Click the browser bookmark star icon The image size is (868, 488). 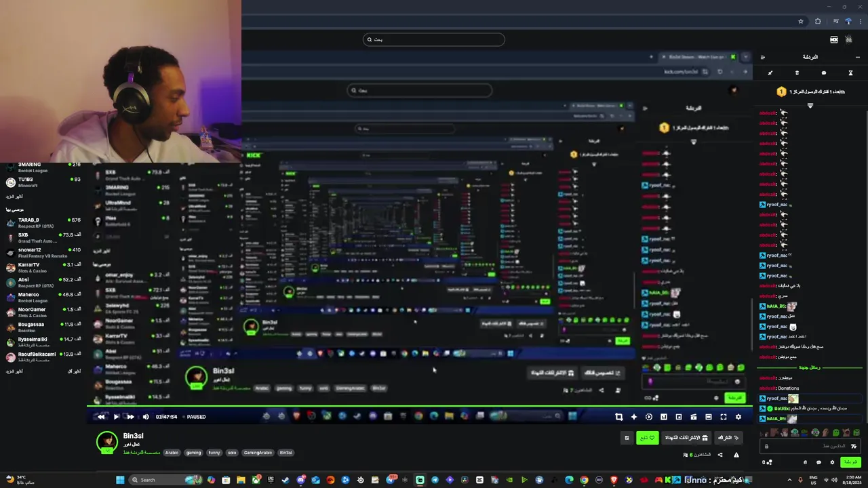801,21
